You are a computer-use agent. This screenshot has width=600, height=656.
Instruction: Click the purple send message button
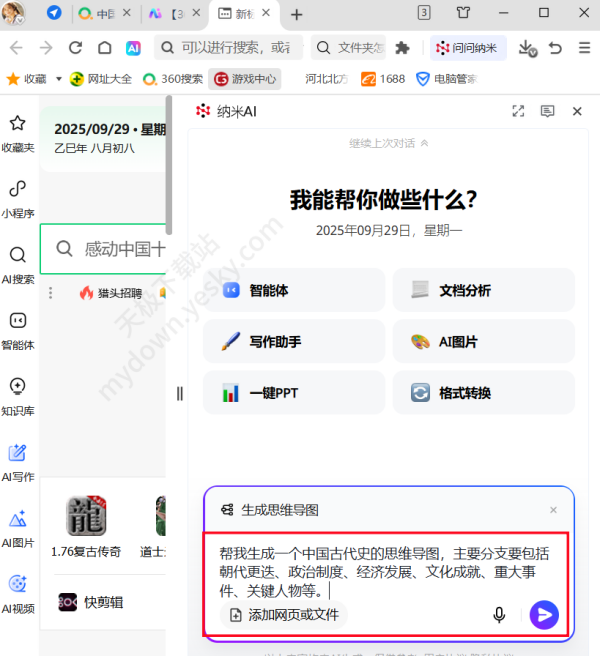point(543,615)
